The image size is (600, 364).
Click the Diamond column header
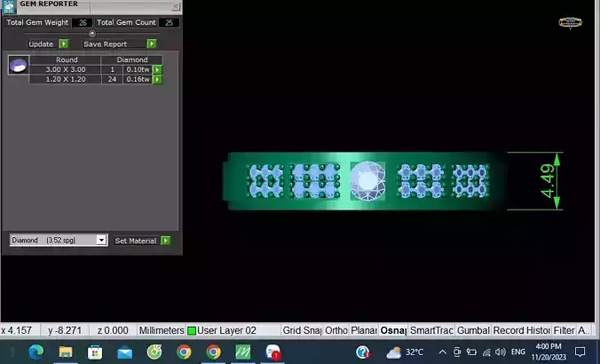(x=132, y=59)
